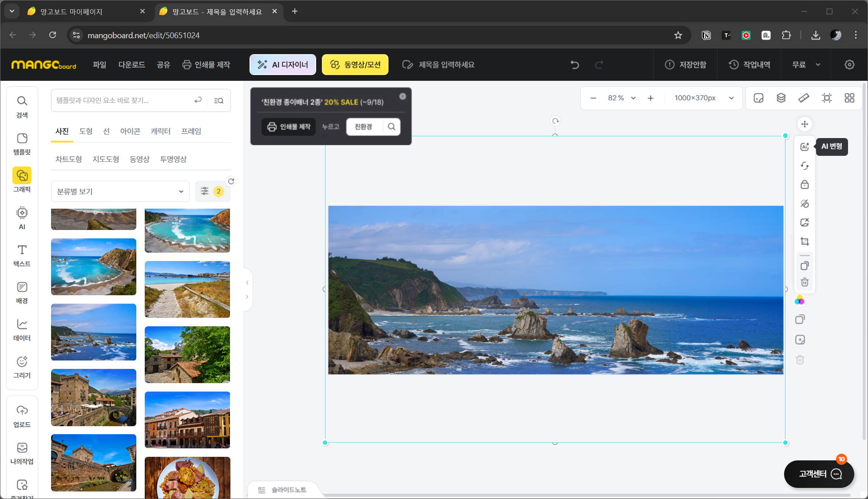Click the crop icon in image toolbar
The image size is (868, 499).
pos(805,242)
